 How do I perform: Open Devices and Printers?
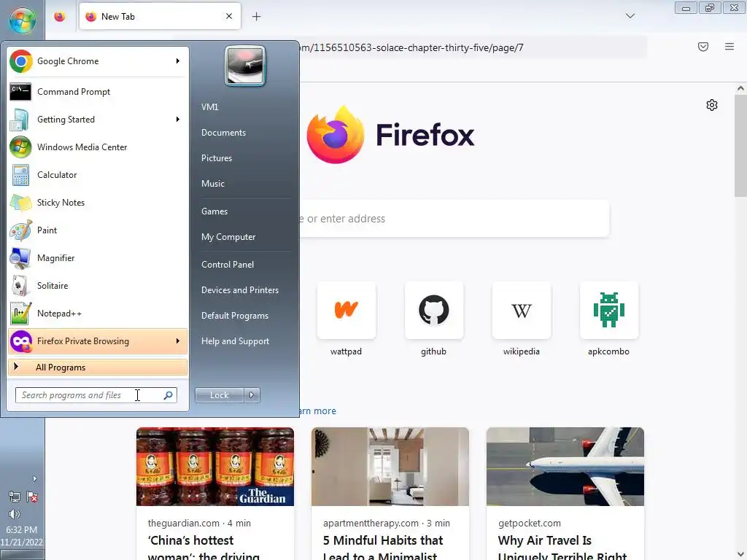coord(239,290)
